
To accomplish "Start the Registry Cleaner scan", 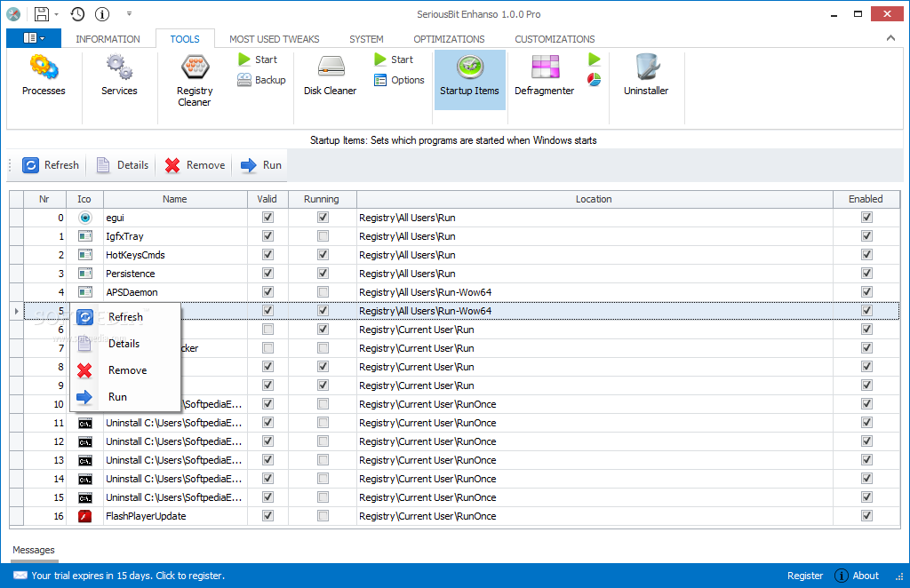I will pos(258,60).
